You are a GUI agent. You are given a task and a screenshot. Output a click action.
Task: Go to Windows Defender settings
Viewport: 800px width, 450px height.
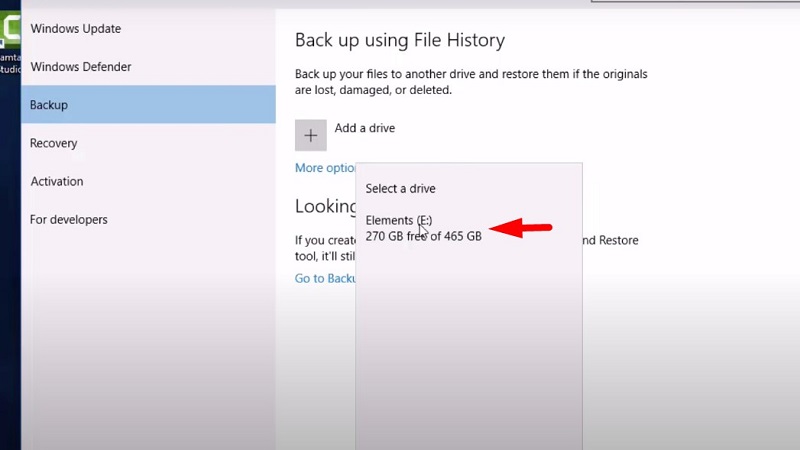[81, 67]
